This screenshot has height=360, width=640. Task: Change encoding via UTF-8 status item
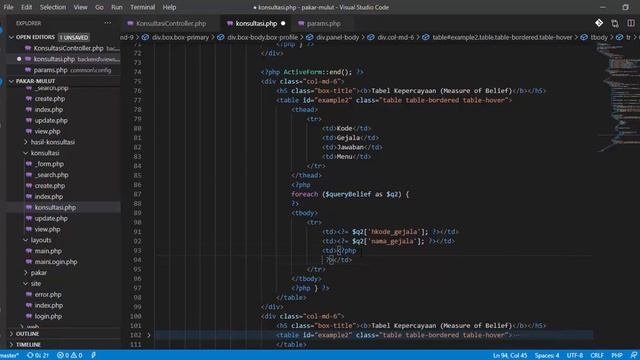[x=575, y=355]
